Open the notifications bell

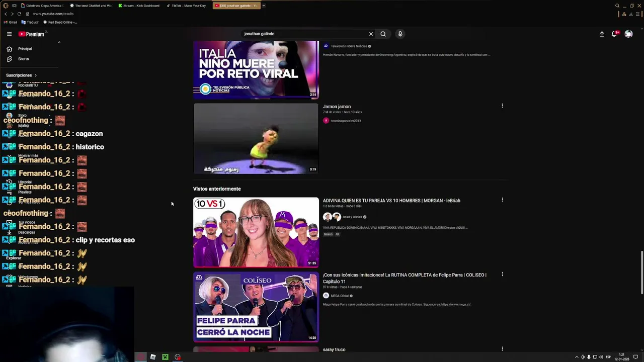point(614,34)
